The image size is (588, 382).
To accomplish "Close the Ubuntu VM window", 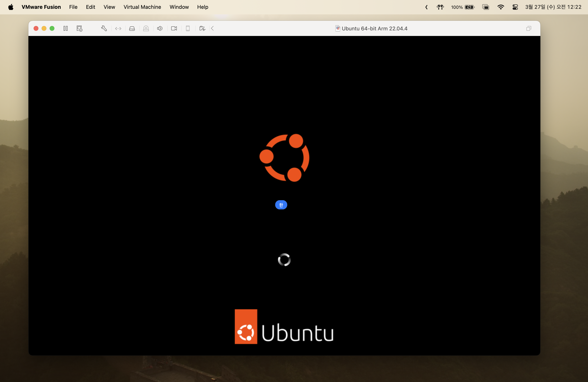I will [x=36, y=28].
